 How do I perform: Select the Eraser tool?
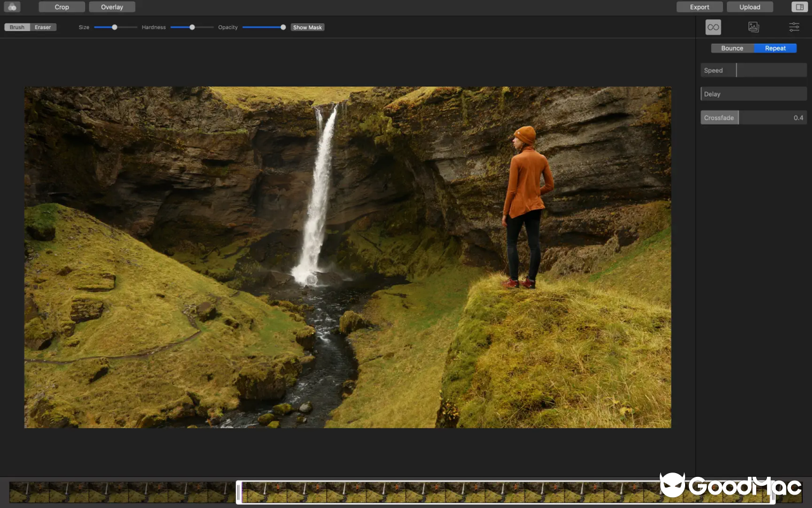(42, 27)
